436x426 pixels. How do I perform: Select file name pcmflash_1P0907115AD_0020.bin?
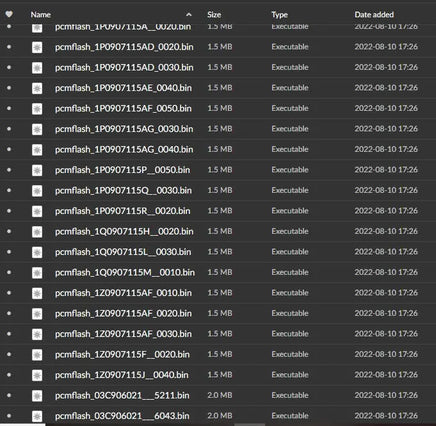[124, 47]
